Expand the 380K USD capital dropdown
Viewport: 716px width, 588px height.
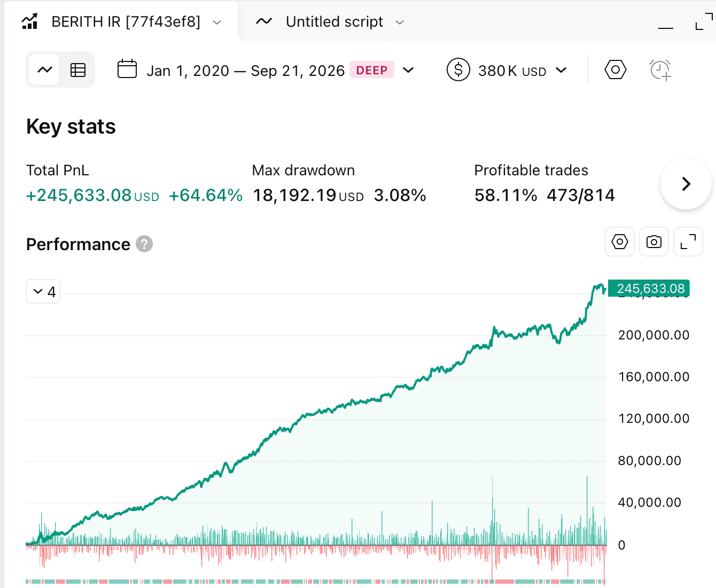point(561,70)
